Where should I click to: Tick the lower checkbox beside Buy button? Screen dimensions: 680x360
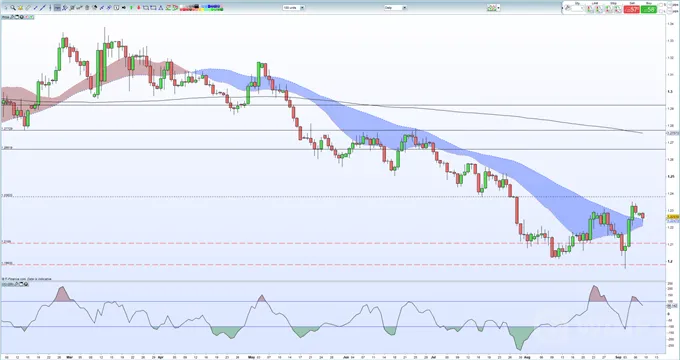tap(661, 11)
